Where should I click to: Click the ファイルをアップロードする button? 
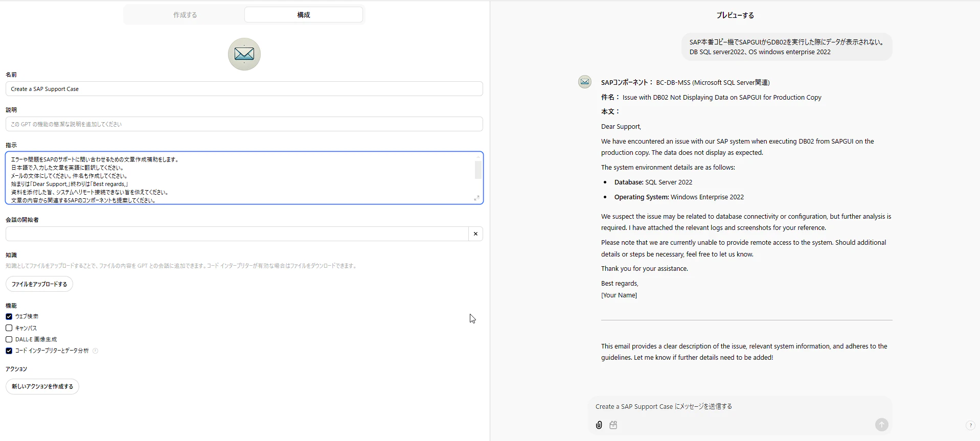pyautogui.click(x=39, y=284)
